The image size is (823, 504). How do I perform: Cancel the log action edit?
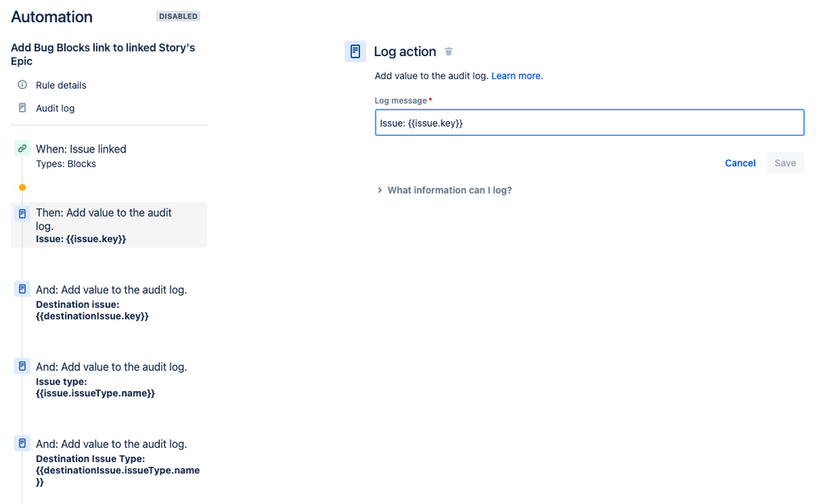[x=740, y=163]
